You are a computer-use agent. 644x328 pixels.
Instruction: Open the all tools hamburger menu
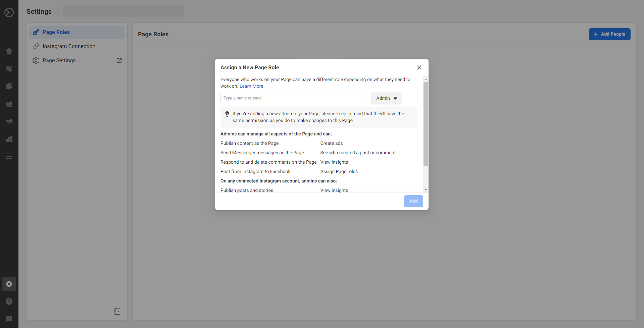pos(9,156)
